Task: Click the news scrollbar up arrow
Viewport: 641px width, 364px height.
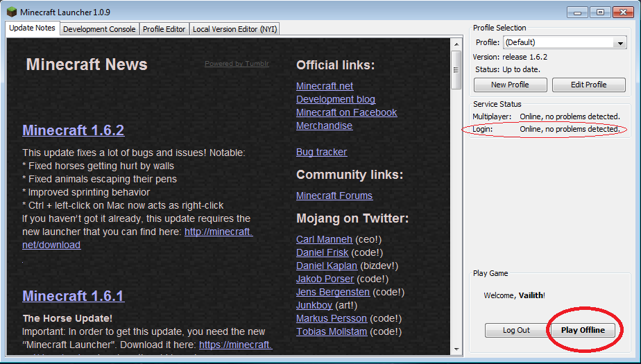Action: click(456, 44)
